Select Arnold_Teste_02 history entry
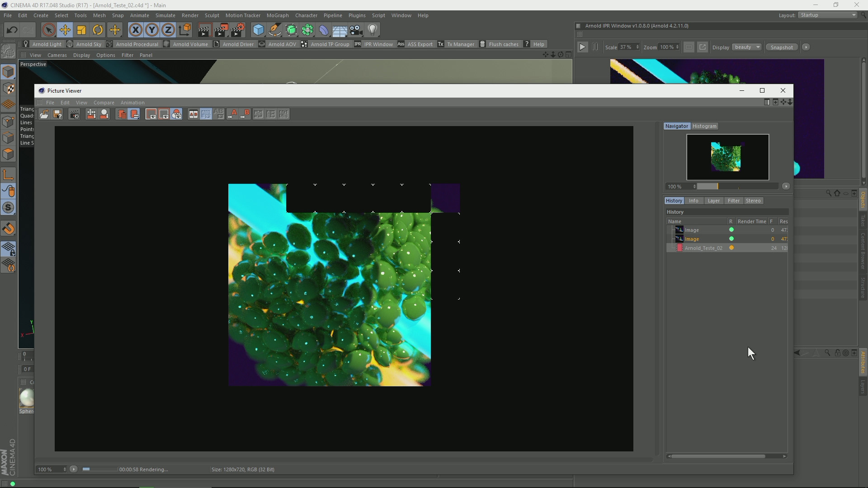868x488 pixels. coord(727,248)
